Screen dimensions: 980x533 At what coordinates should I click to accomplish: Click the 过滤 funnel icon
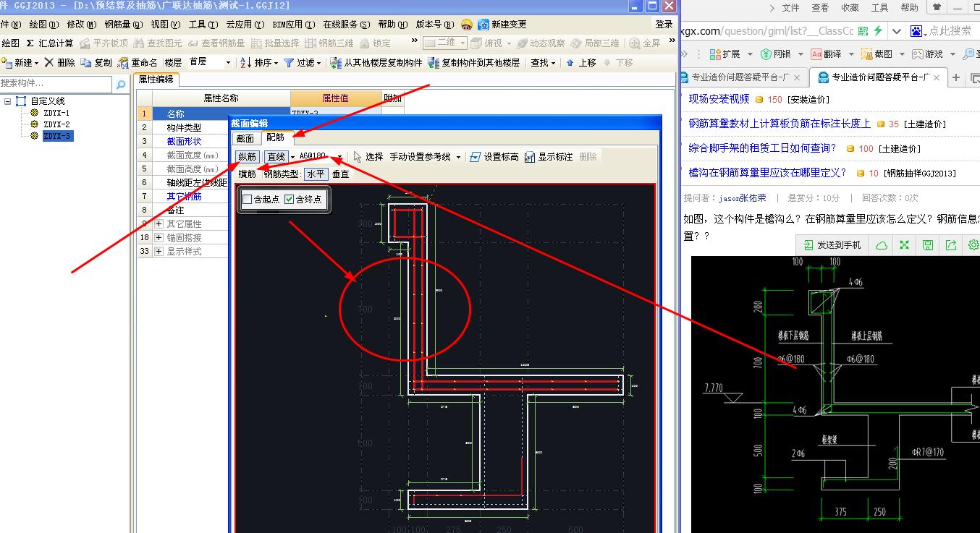point(289,63)
